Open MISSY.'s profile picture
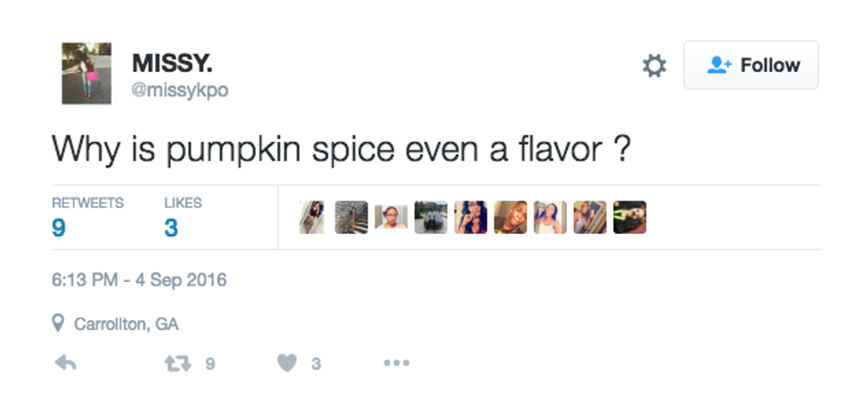Viewport: 868px width, 415px height. click(87, 74)
